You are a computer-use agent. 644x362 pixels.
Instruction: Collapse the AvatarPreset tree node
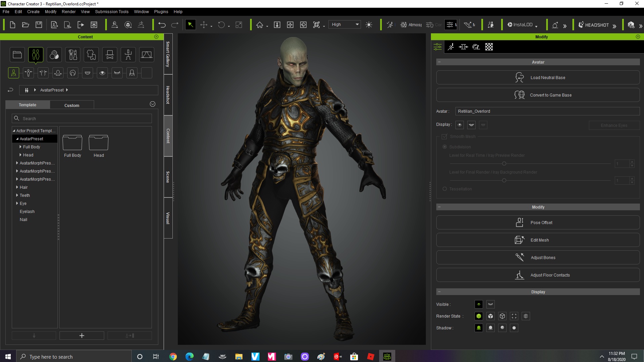tap(17, 139)
